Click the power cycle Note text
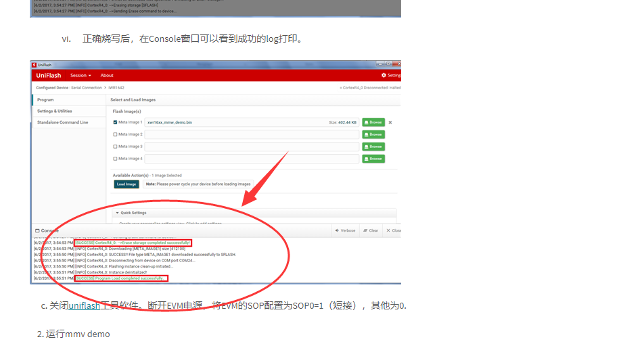This screenshot has height=354, width=644. tap(198, 184)
